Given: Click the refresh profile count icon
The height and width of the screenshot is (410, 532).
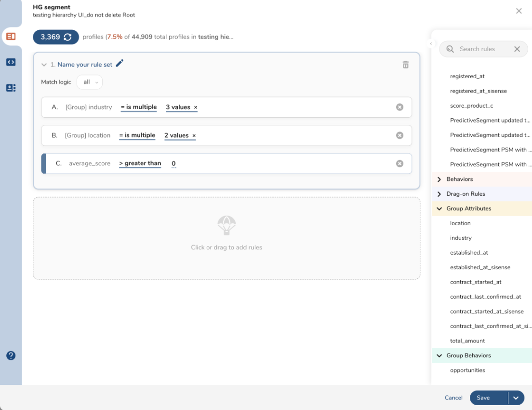Looking at the screenshot, I should pos(67,37).
